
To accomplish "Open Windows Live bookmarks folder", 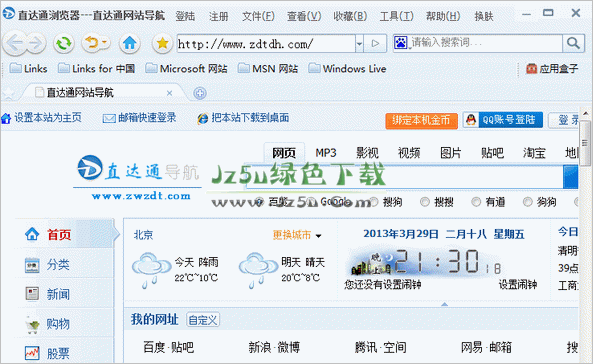I will pyautogui.click(x=347, y=68).
